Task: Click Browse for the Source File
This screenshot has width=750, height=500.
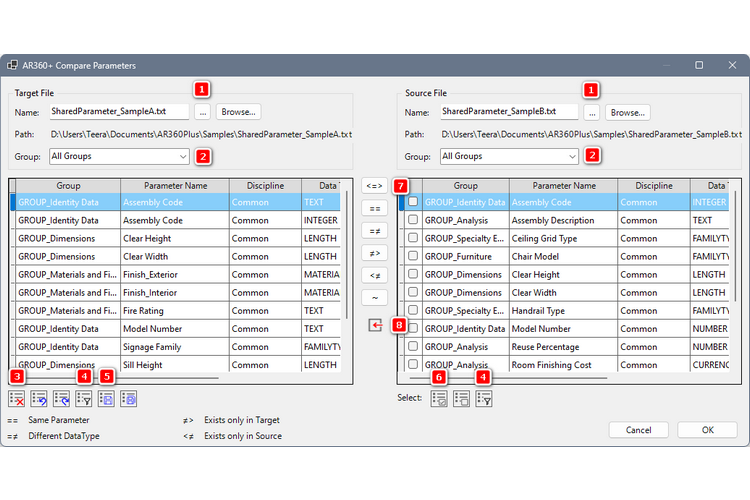Action: coord(628,112)
